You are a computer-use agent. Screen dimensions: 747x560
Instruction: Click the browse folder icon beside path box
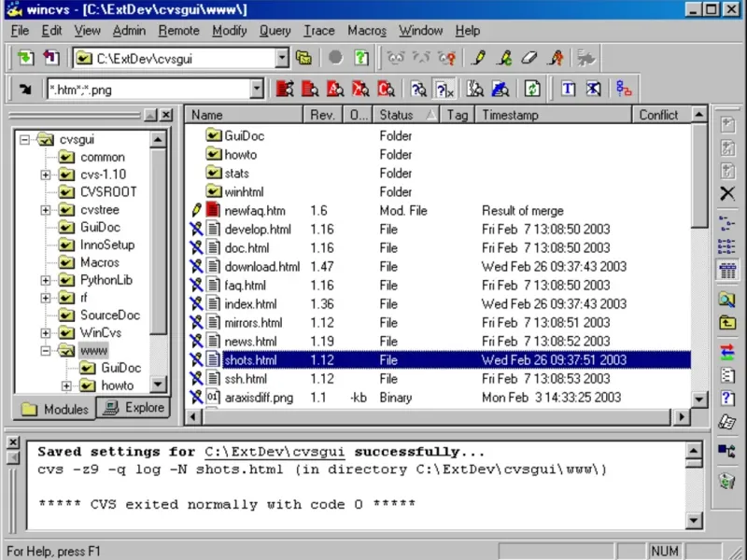(304, 58)
